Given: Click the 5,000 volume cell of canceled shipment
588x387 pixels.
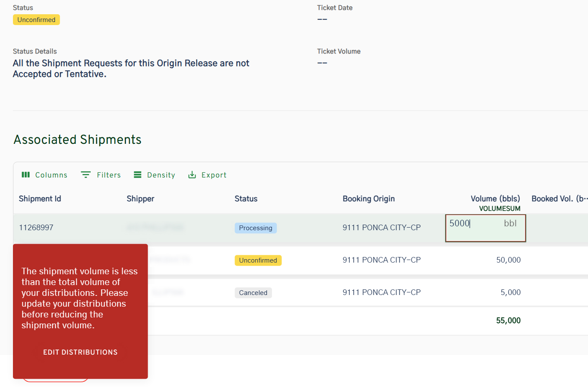Looking at the screenshot, I should (x=510, y=292).
